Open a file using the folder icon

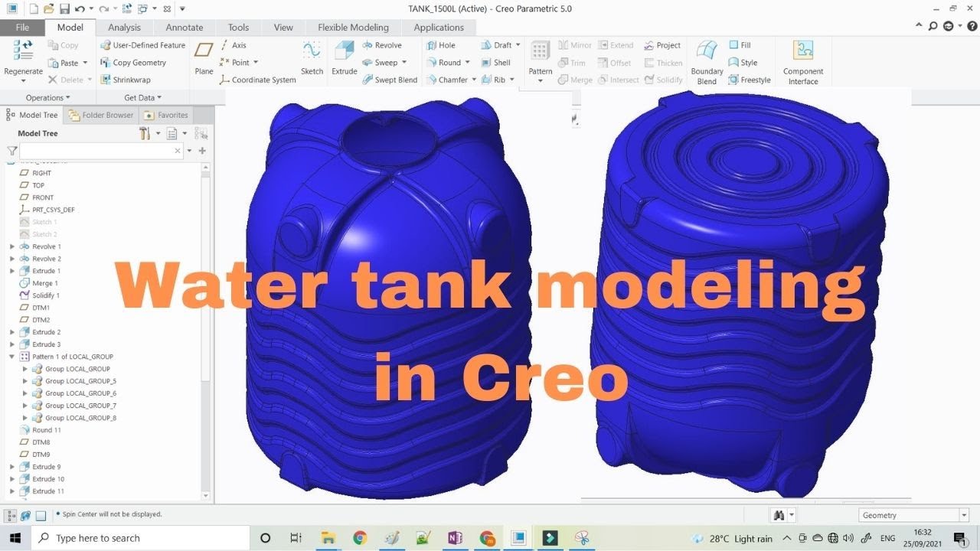pyautogui.click(x=48, y=9)
